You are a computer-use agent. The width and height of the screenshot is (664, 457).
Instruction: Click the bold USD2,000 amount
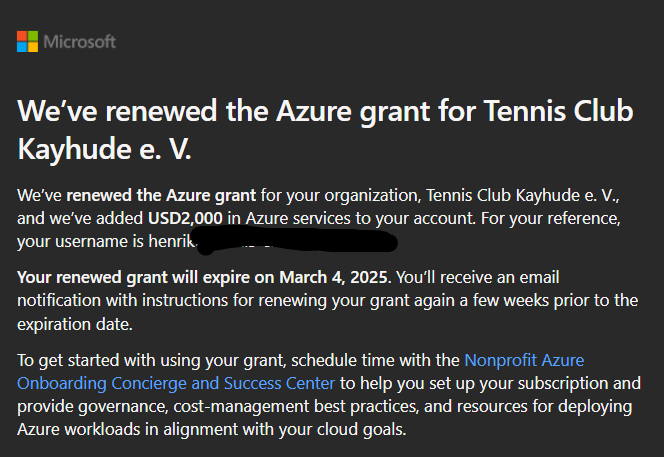pos(185,219)
